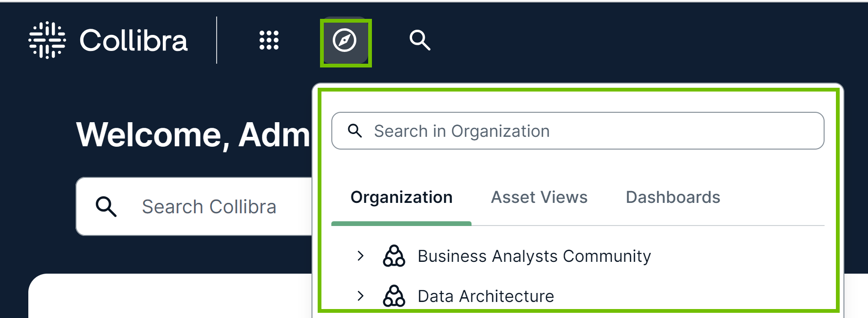Click the Data Architecture community icon

(x=394, y=296)
